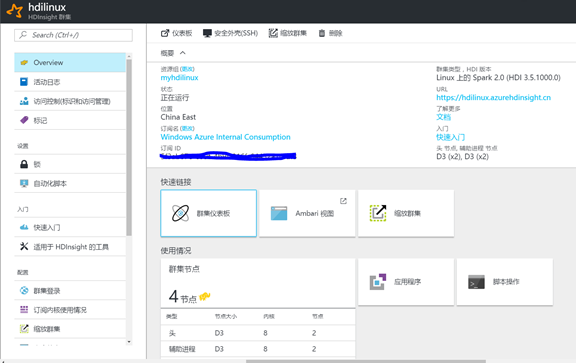Click the sidebar vertical scrollbar thumb
Image resolution: width=576 pixels, height=363 pixels.
click(x=129, y=147)
